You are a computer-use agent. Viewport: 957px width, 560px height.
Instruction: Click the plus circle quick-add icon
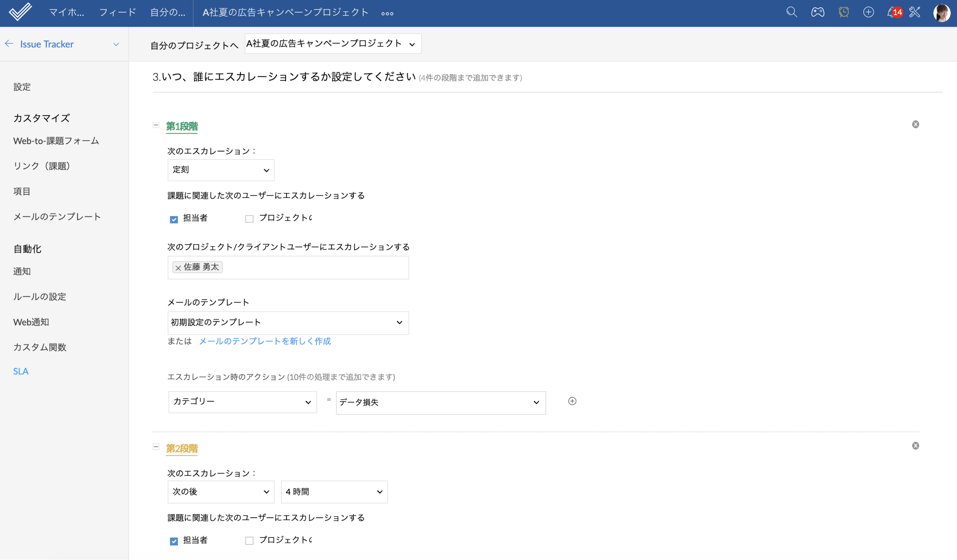click(x=868, y=12)
